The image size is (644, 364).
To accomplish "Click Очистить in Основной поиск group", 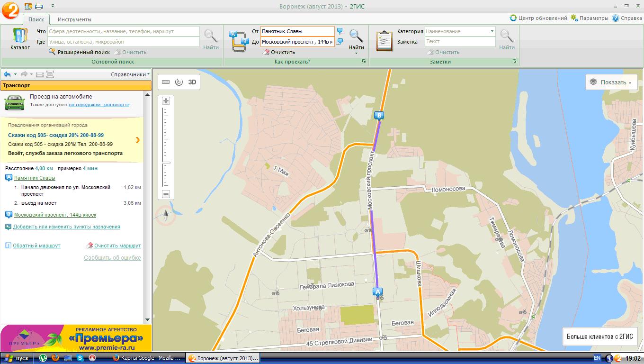I will click(x=130, y=52).
